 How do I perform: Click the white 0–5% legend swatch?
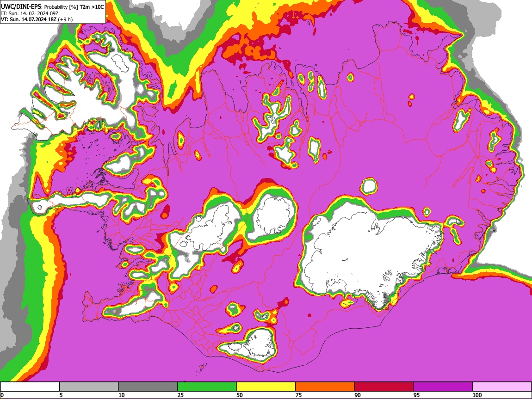[x=30, y=387]
